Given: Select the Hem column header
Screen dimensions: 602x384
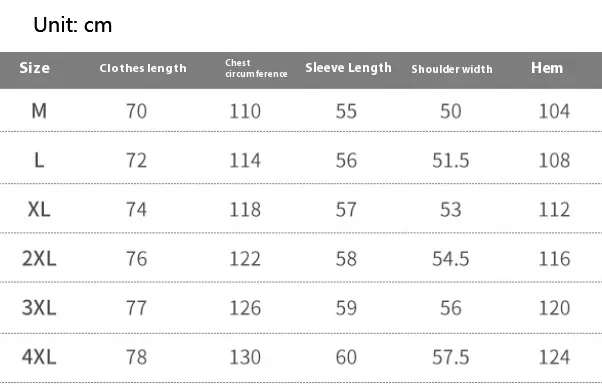Looking at the screenshot, I should pyautogui.click(x=547, y=68).
